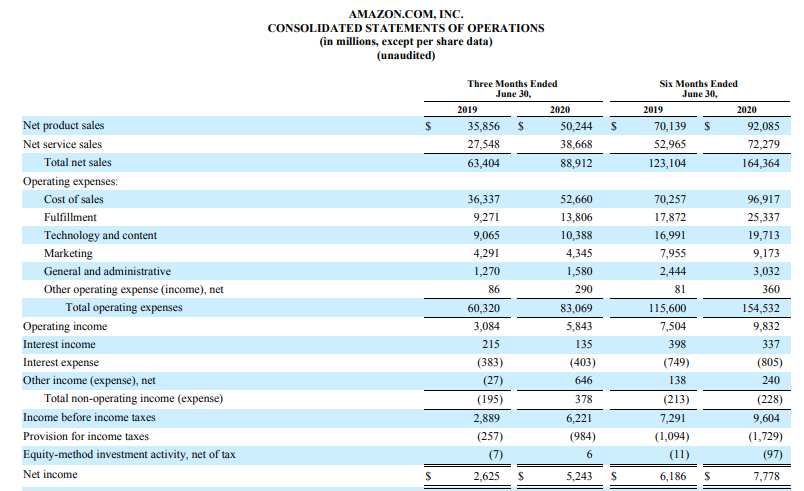Select the 'Interest expense' row label
The width and height of the screenshot is (804, 491).
61,362
